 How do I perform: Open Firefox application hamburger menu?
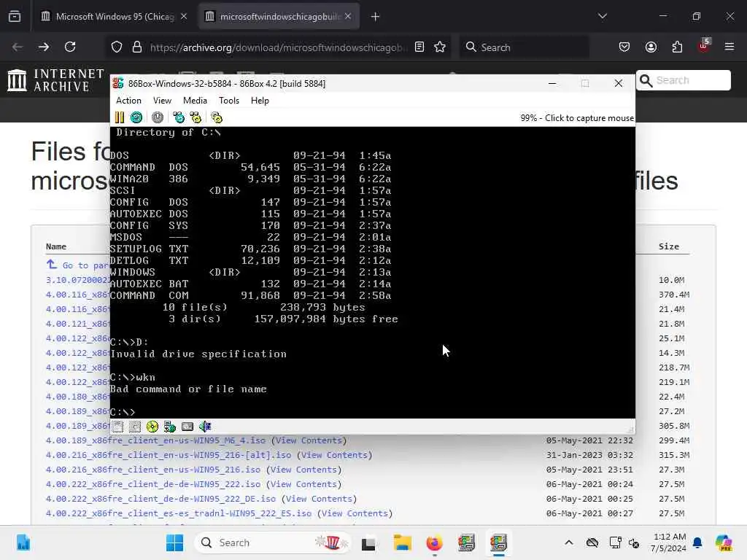[729, 47]
